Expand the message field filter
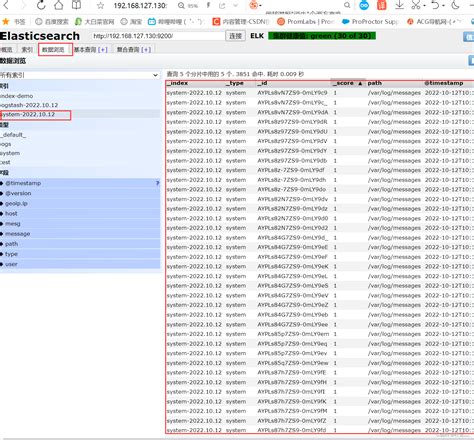 point(80,234)
